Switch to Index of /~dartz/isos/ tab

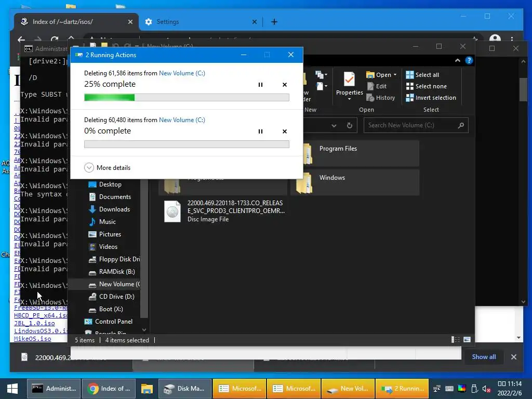(76, 22)
